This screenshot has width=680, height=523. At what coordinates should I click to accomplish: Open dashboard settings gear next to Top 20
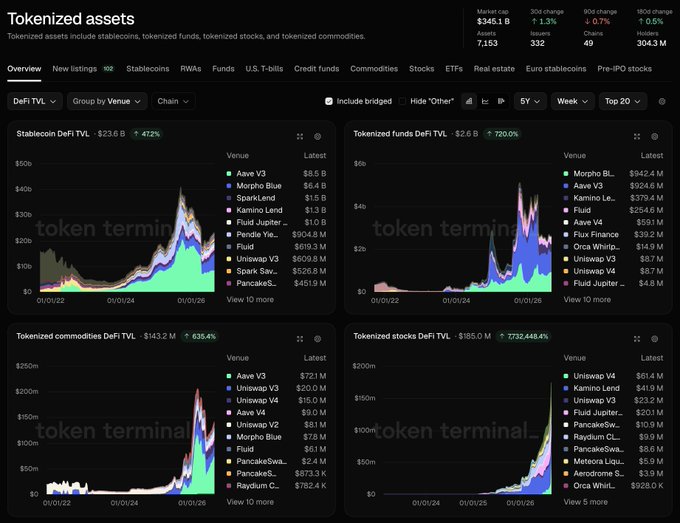662,101
